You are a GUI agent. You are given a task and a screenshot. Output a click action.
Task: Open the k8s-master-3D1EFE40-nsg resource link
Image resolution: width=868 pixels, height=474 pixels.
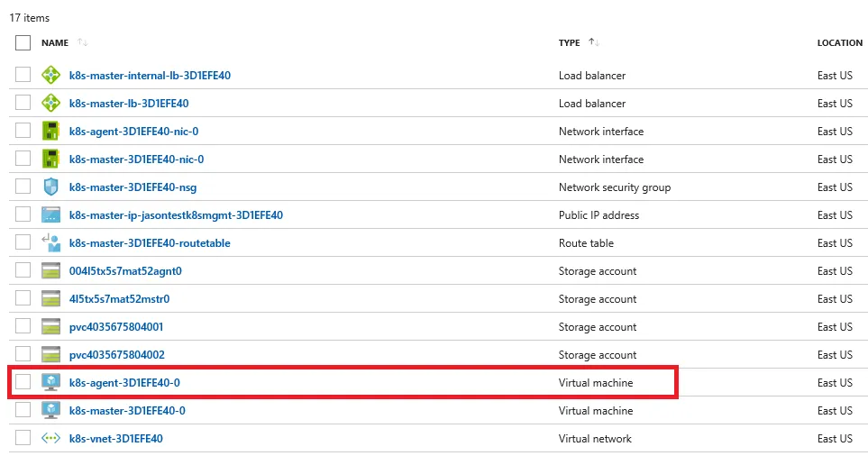click(x=132, y=187)
